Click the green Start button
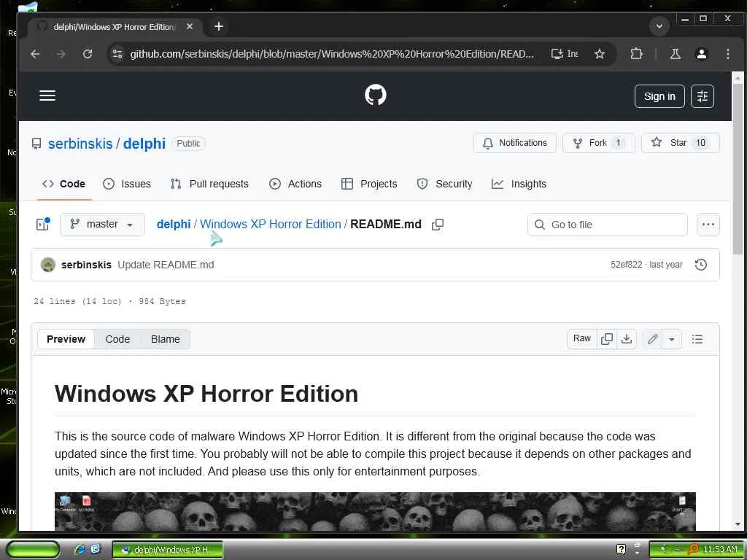747x560 pixels. [x=33, y=550]
